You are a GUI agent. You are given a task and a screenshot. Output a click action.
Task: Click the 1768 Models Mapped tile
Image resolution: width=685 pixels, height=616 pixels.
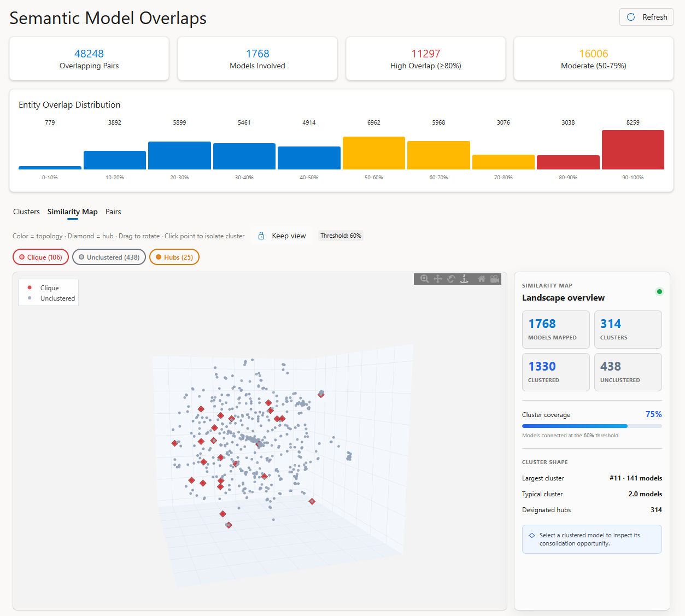pos(556,330)
